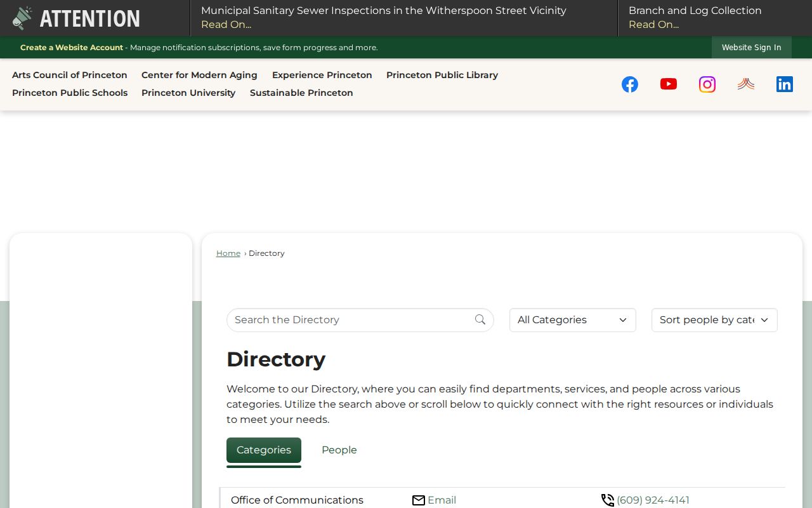This screenshot has height=508, width=812.
Task: Open Arts Council of Princeton link
Action: (70, 75)
